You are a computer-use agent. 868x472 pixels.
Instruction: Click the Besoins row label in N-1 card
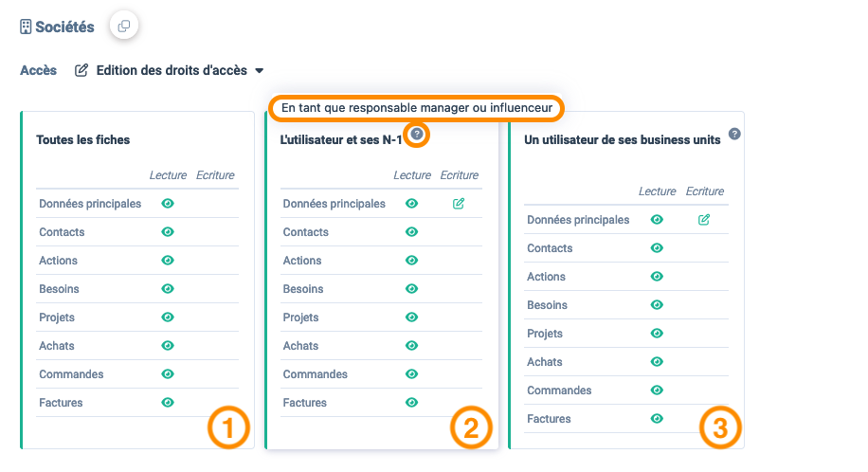[303, 289]
